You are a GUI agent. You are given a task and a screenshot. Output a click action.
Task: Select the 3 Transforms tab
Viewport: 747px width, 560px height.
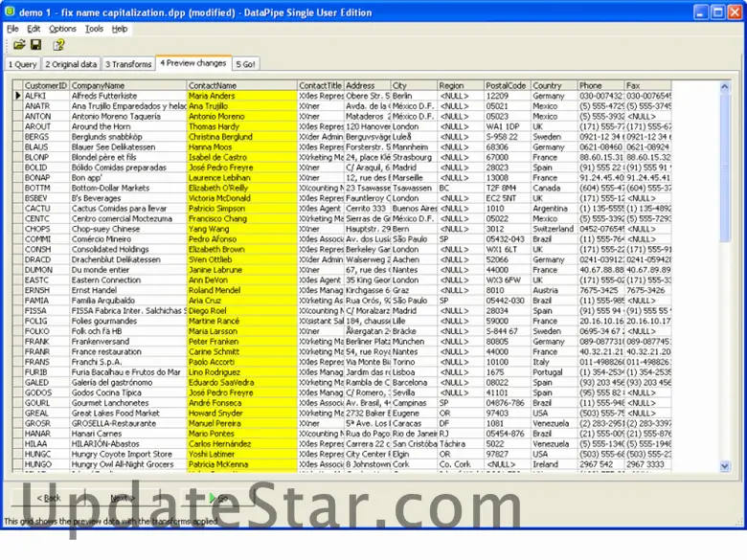128,64
